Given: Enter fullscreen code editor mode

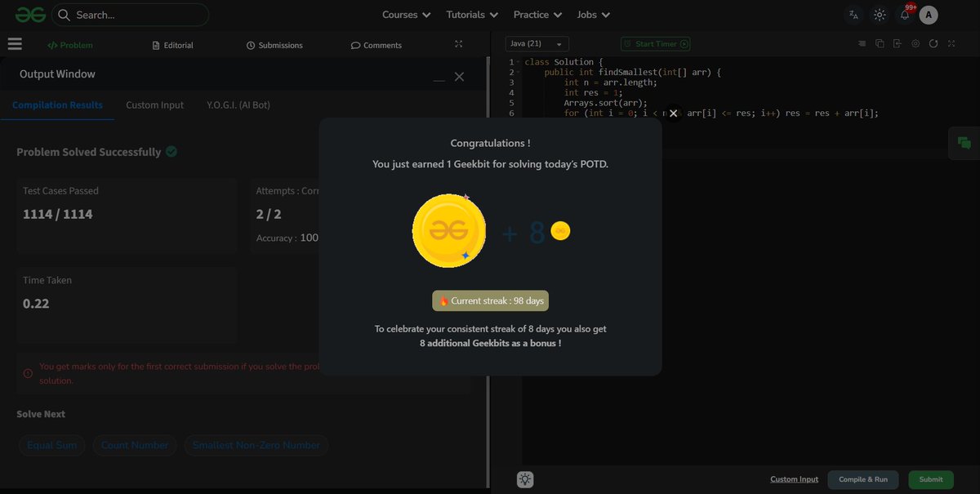Looking at the screenshot, I should click(951, 44).
